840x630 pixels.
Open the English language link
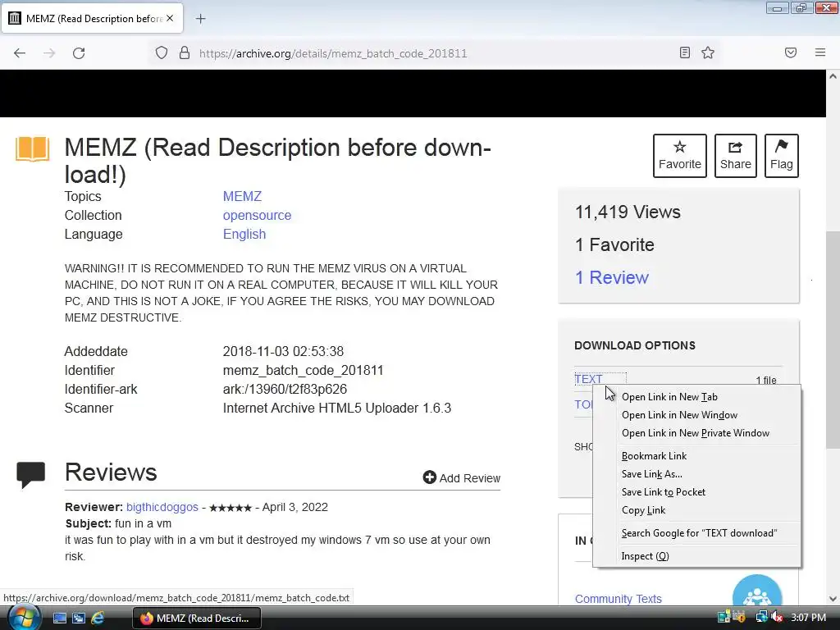pos(244,234)
